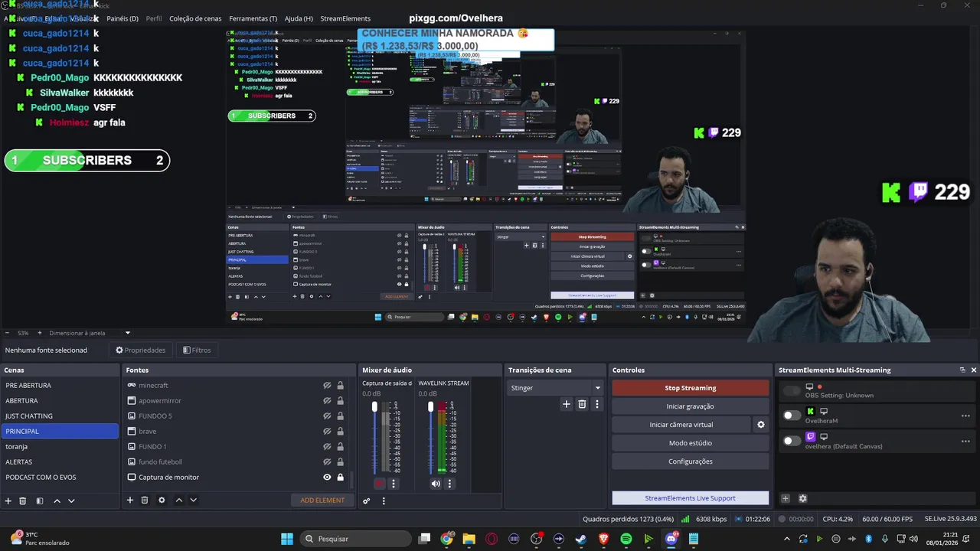
Task: Open options dots for WAVELINK STREAM channel
Action: [x=449, y=484]
